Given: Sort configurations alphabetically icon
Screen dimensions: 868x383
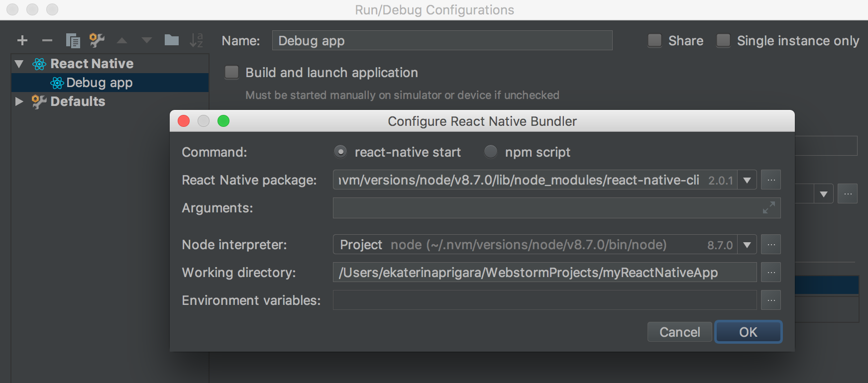Looking at the screenshot, I should tap(197, 41).
